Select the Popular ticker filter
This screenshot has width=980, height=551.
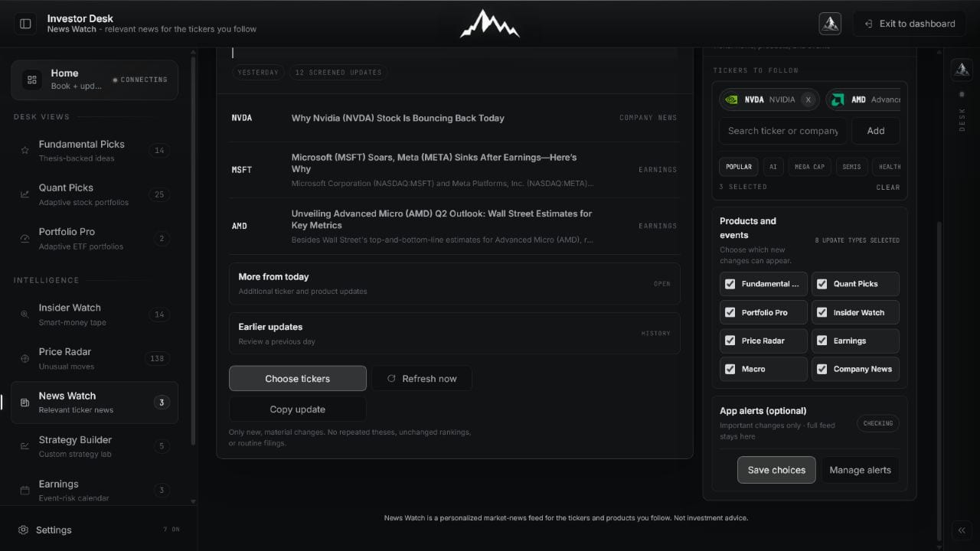pyautogui.click(x=738, y=167)
